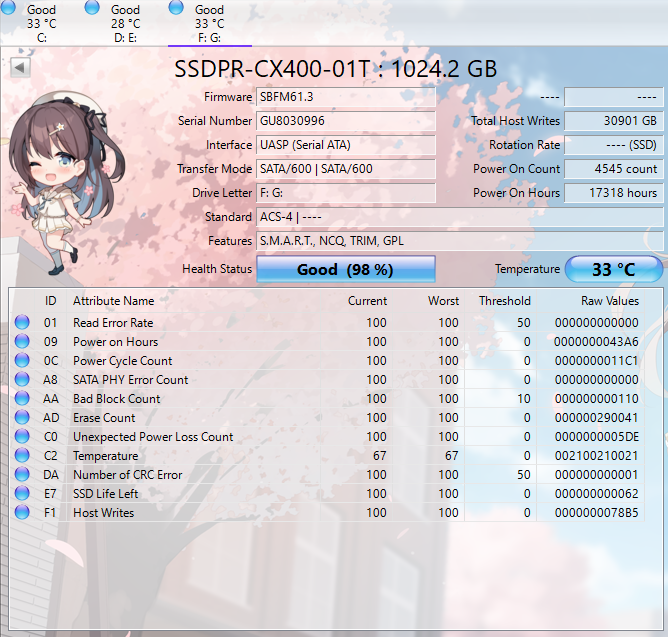Click the Firmware field SBFM61.3
The image size is (668, 637).
346,97
